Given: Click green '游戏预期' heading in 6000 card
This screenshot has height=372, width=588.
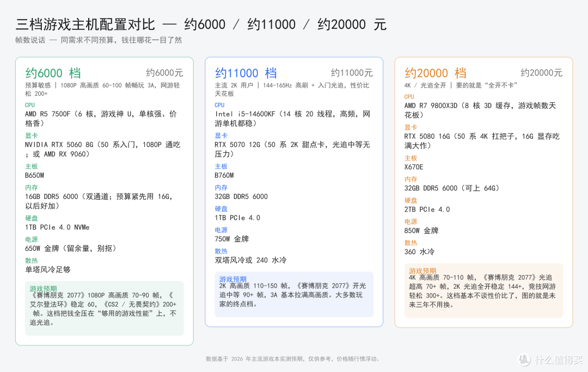Looking at the screenshot, I should click(x=43, y=288).
